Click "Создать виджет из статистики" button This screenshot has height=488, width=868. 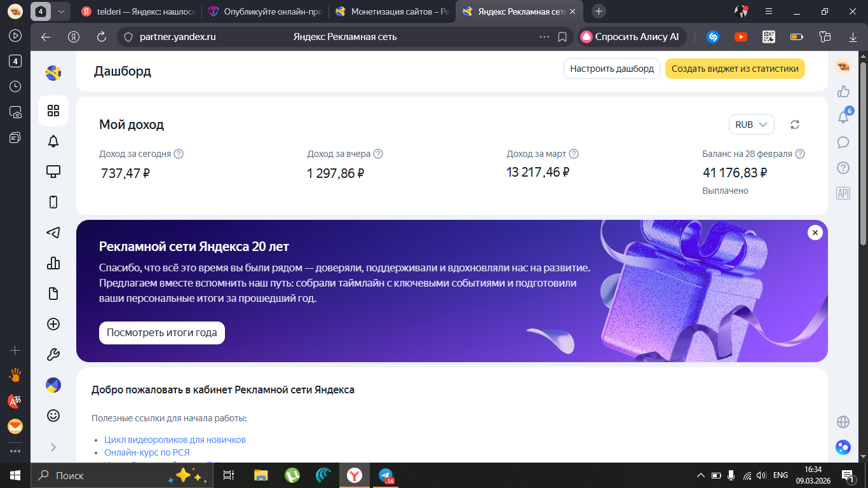point(735,69)
